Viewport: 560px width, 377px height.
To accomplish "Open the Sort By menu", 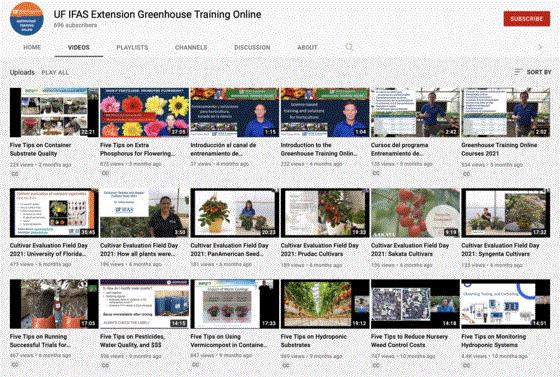I will 532,72.
